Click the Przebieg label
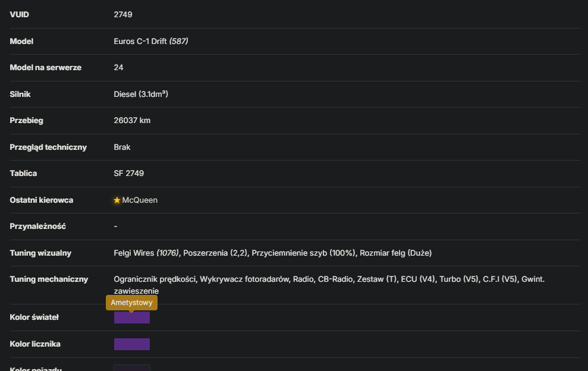The height and width of the screenshot is (371, 588). [x=26, y=121]
